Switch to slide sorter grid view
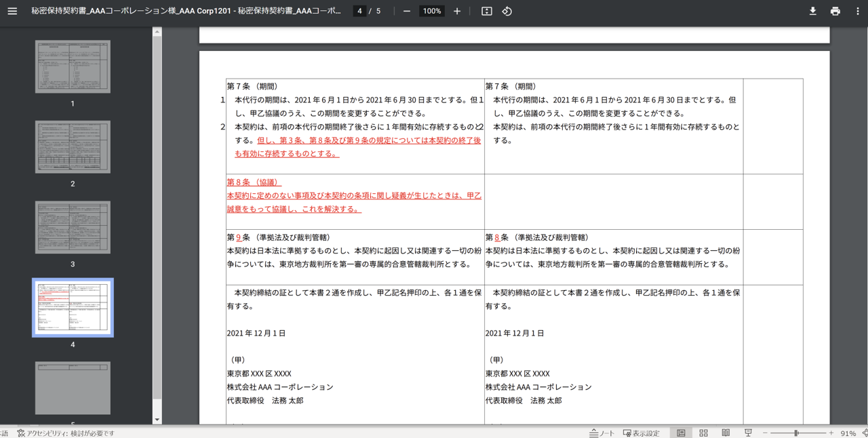Viewport: 868px width, 438px height. pos(703,433)
